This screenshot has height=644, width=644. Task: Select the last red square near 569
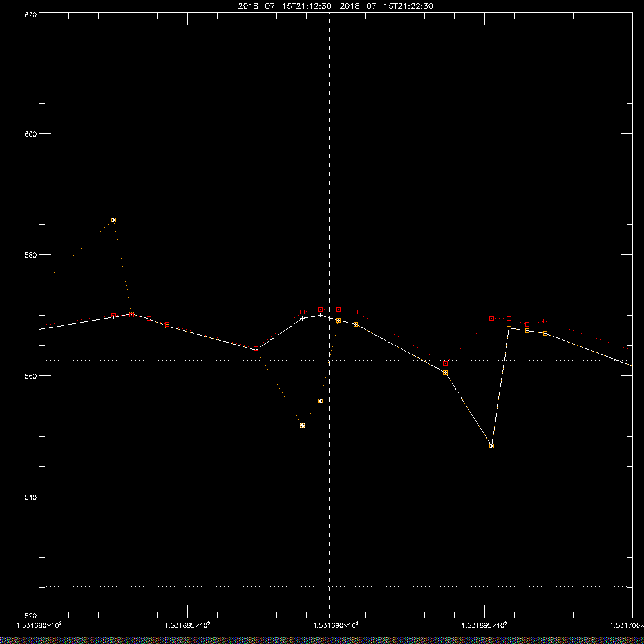click(545, 321)
